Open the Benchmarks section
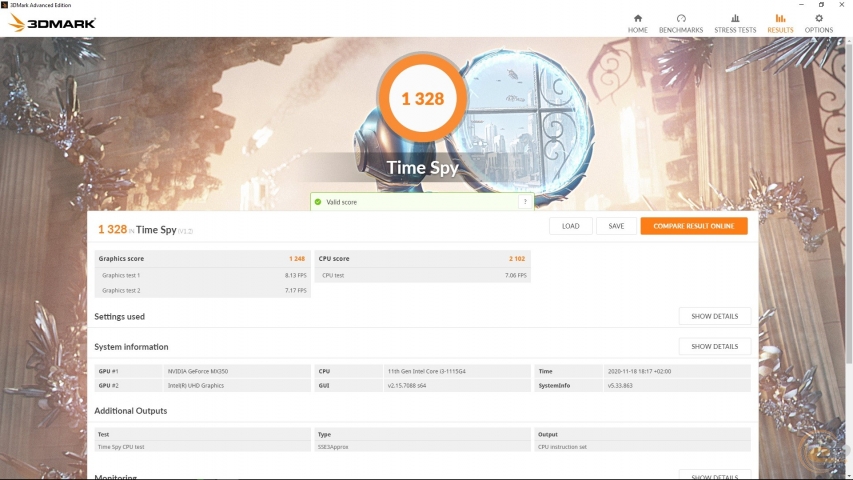 pos(681,24)
